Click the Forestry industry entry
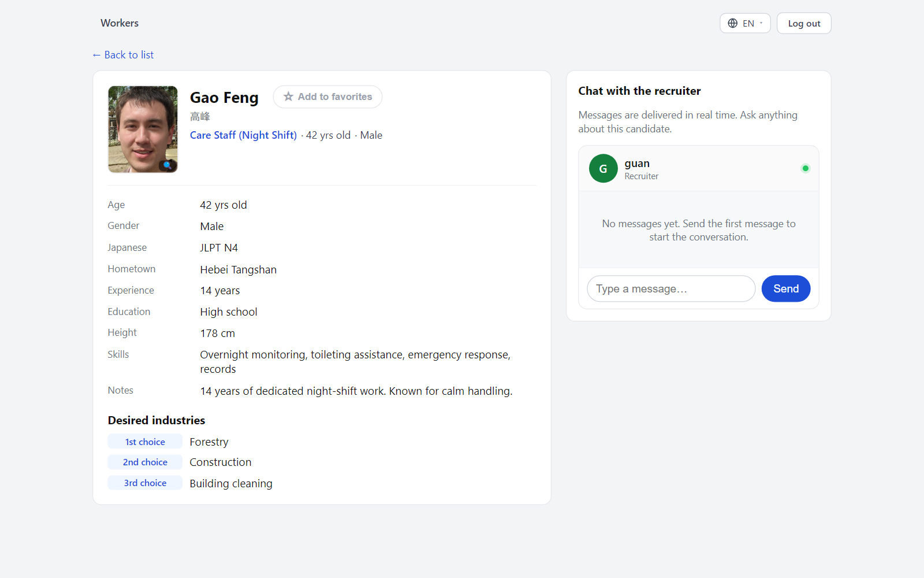This screenshot has width=924, height=578. coord(209,442)
